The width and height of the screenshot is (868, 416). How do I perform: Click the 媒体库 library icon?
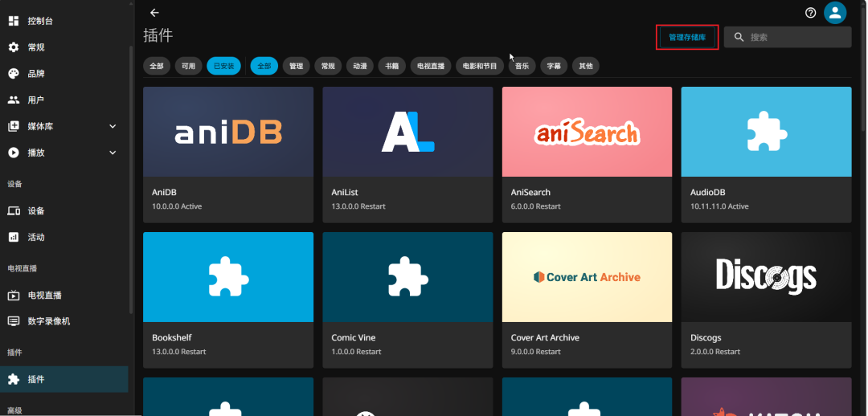(x=14, y=126)
